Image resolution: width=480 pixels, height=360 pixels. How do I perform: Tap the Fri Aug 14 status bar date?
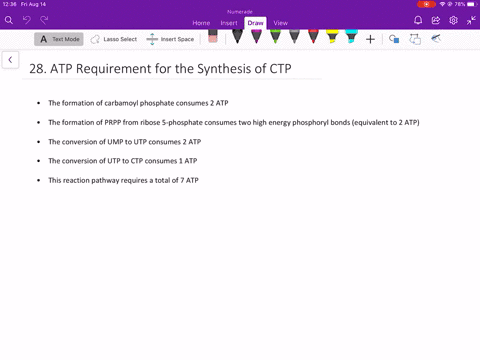(x=33, y=4)
